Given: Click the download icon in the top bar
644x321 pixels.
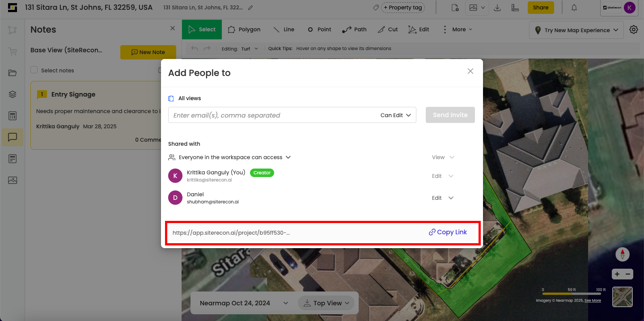Looking at the screenshot, I should [497, 8].
